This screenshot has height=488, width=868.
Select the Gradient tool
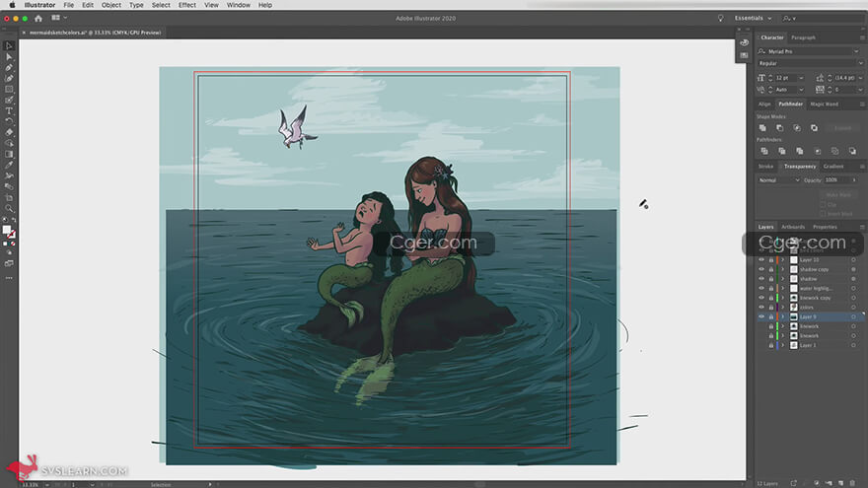(9, 154)
